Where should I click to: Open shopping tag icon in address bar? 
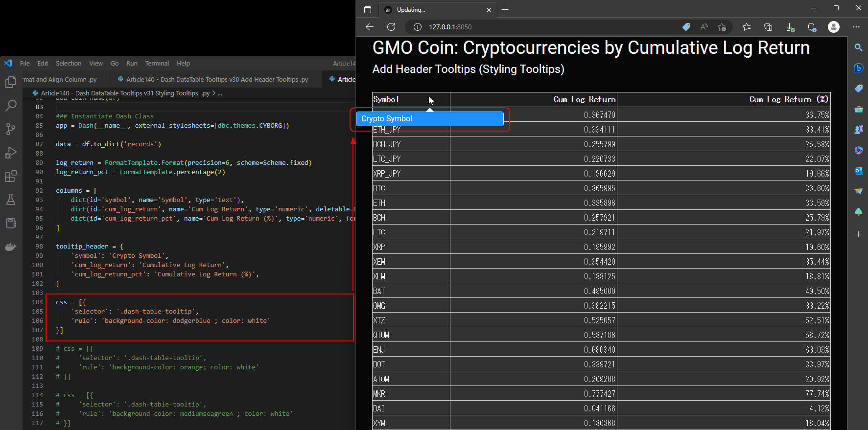pos(686,27)
